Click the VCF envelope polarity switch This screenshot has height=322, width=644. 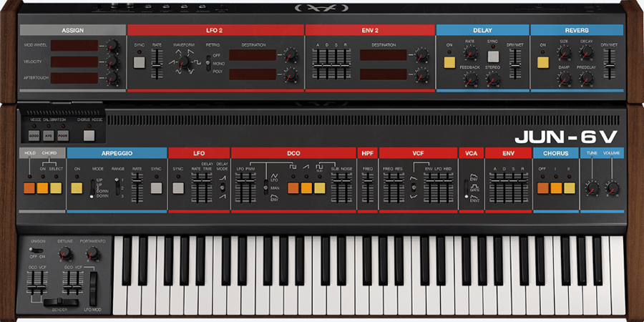coord(414,187)
